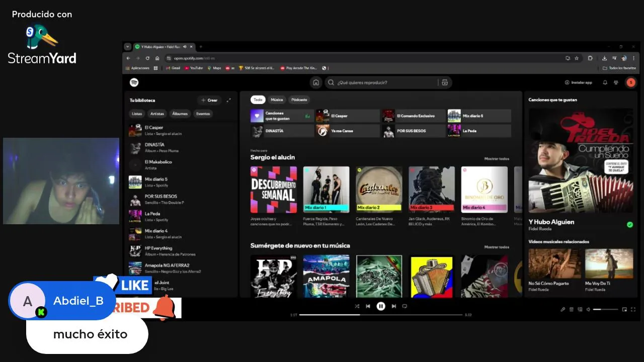644x362 pixels.
Task: Open the miniplayer icon
Action: click(x=624, y=309)
